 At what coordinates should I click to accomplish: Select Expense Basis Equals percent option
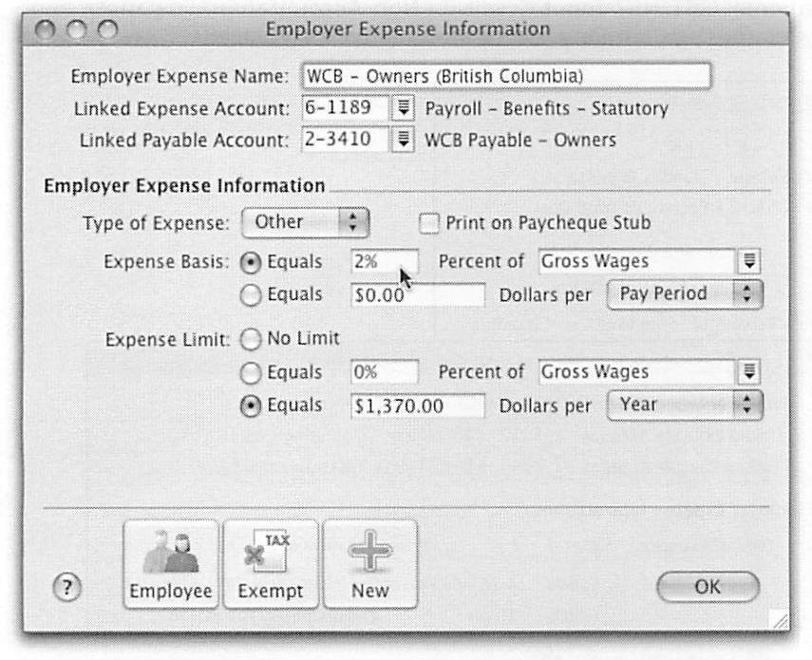(x=251, y=263)
